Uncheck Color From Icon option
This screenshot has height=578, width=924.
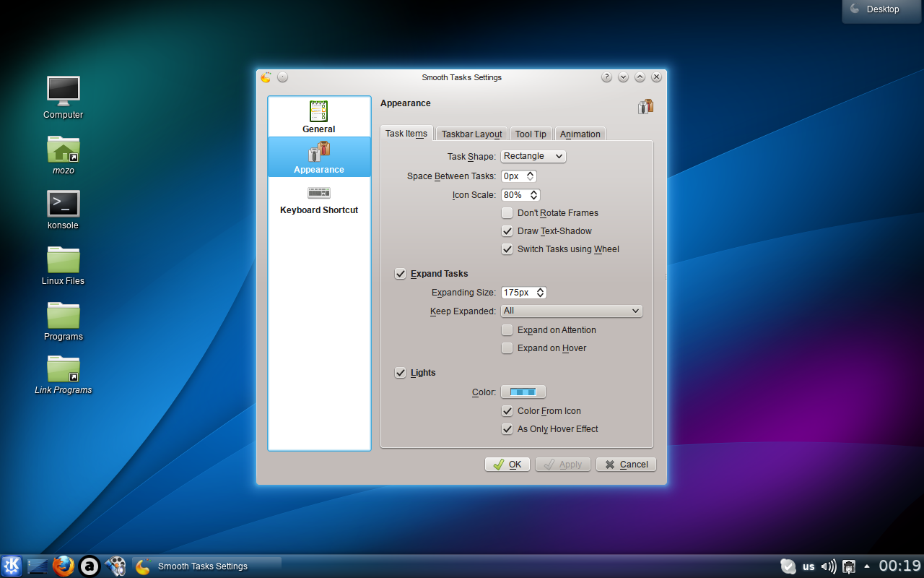tap(507, 411)
